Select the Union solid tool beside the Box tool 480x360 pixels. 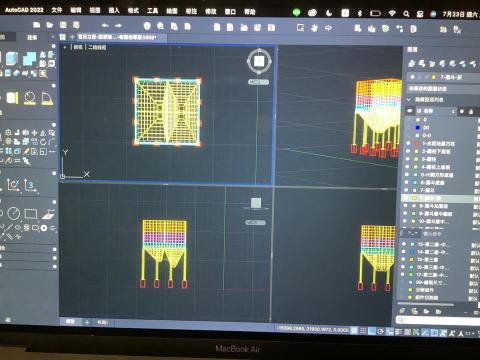[29, 58]
